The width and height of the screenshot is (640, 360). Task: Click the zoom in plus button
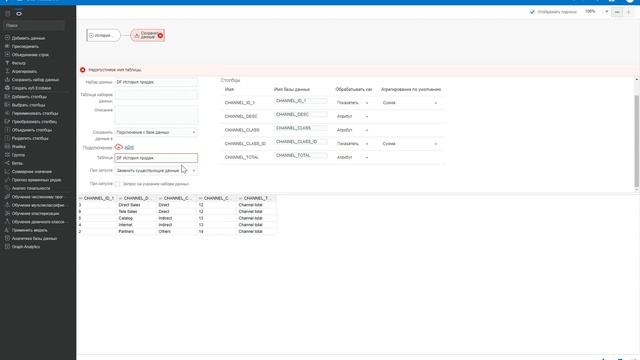[628, 12]
